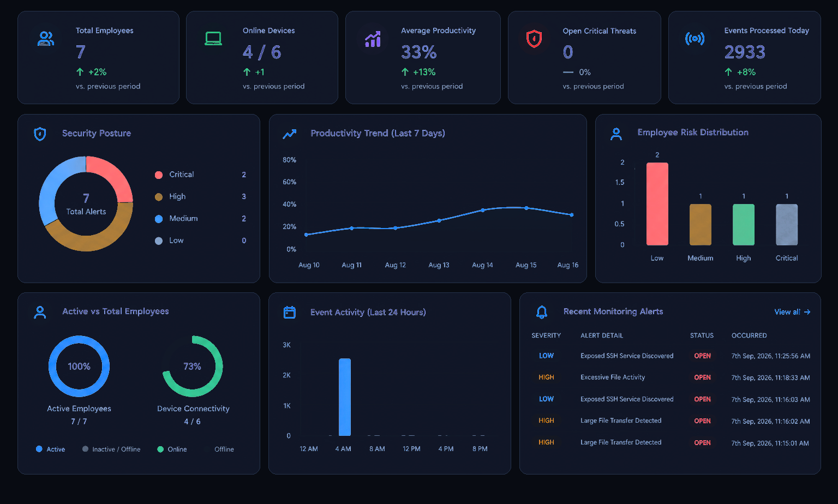Toggle the Inactive / Offline legend item
The width and height of the screenshot is (838, 504).
point(111,449)
